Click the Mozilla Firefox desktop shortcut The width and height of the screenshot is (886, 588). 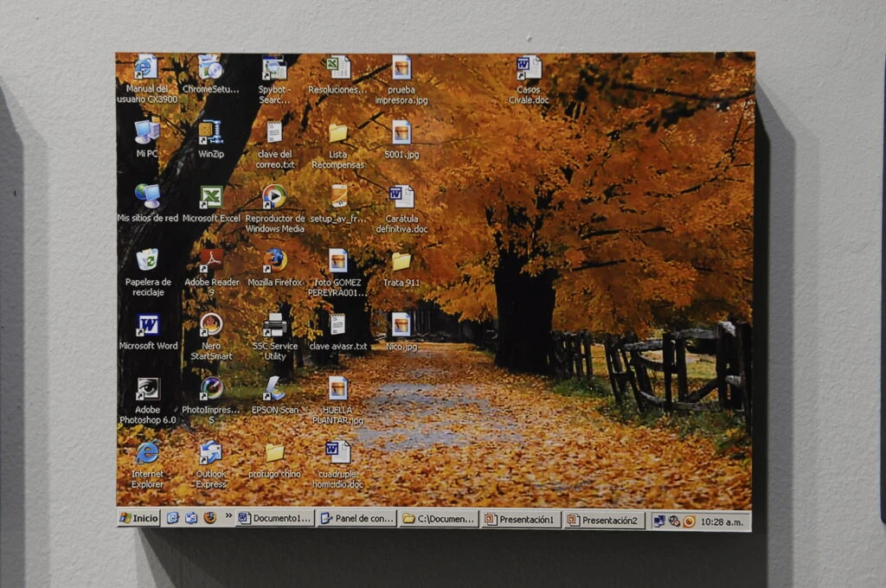(275, 260)
